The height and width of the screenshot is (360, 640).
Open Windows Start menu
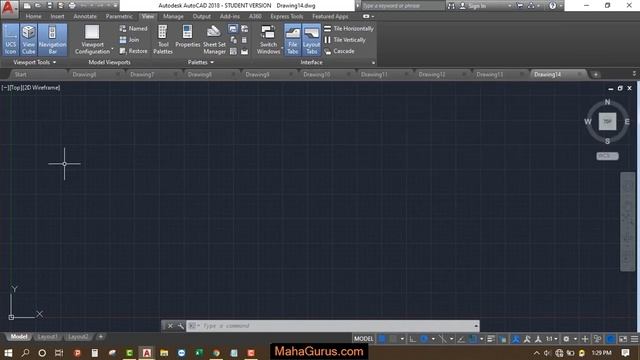tap(8, 353)
